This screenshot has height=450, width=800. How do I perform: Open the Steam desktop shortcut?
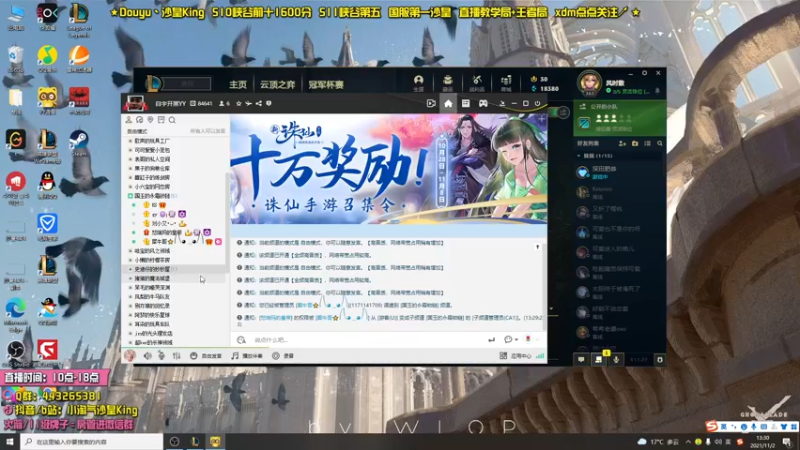point(79,143)
